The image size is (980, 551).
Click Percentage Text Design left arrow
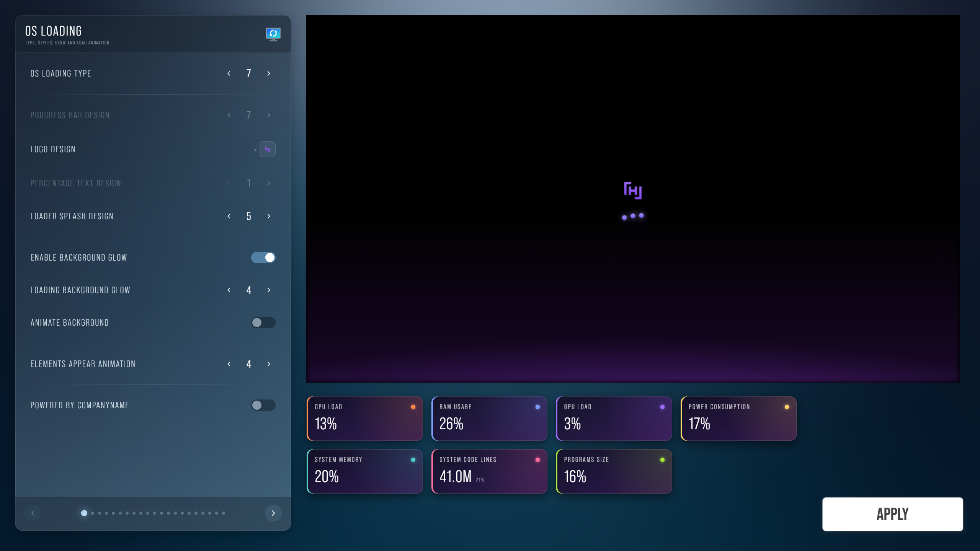229,183
